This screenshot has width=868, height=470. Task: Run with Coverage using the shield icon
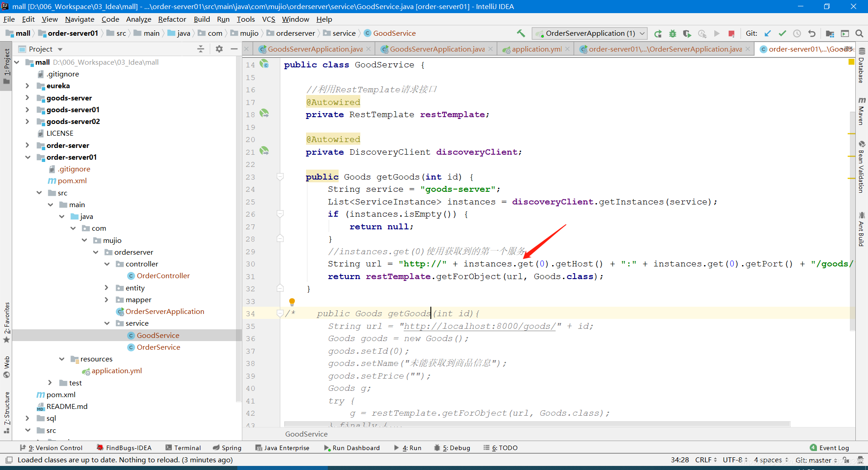[x=687, y=33]
